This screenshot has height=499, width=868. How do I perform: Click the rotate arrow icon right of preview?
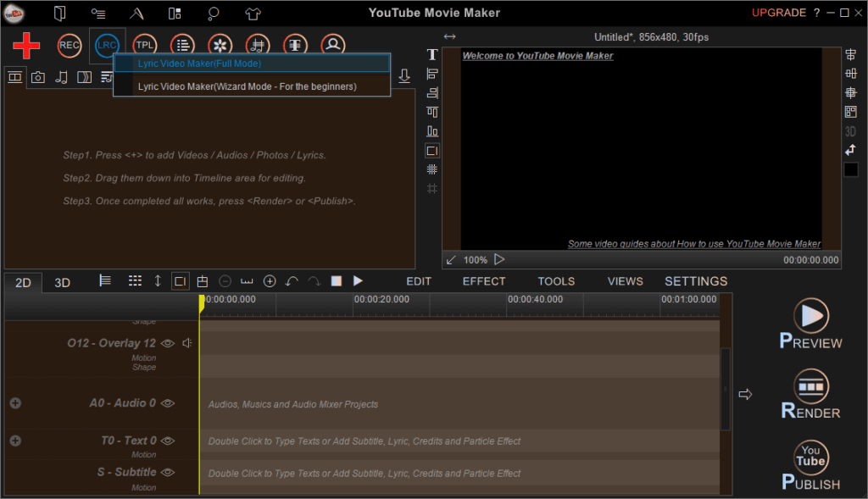click(x=851, y=150)
